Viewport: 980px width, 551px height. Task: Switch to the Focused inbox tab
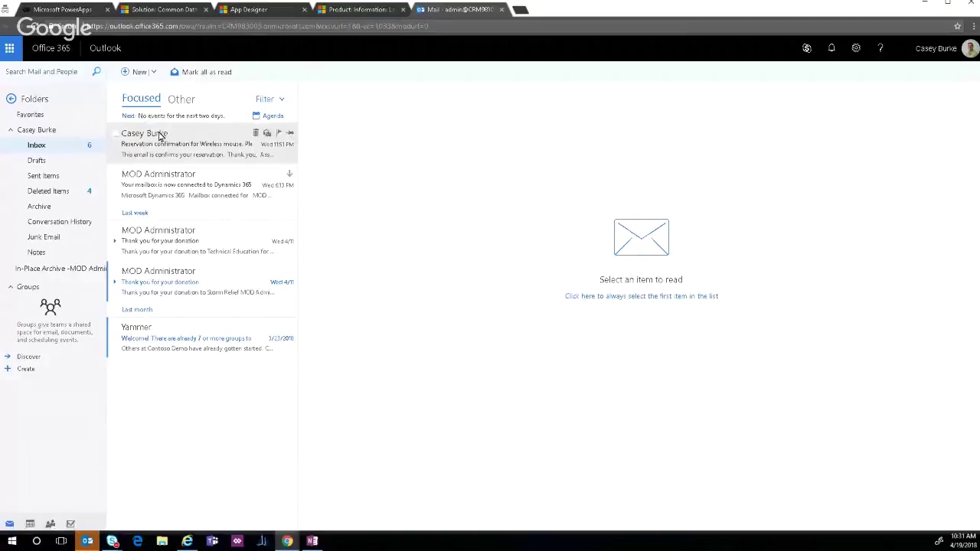(141, 99)
